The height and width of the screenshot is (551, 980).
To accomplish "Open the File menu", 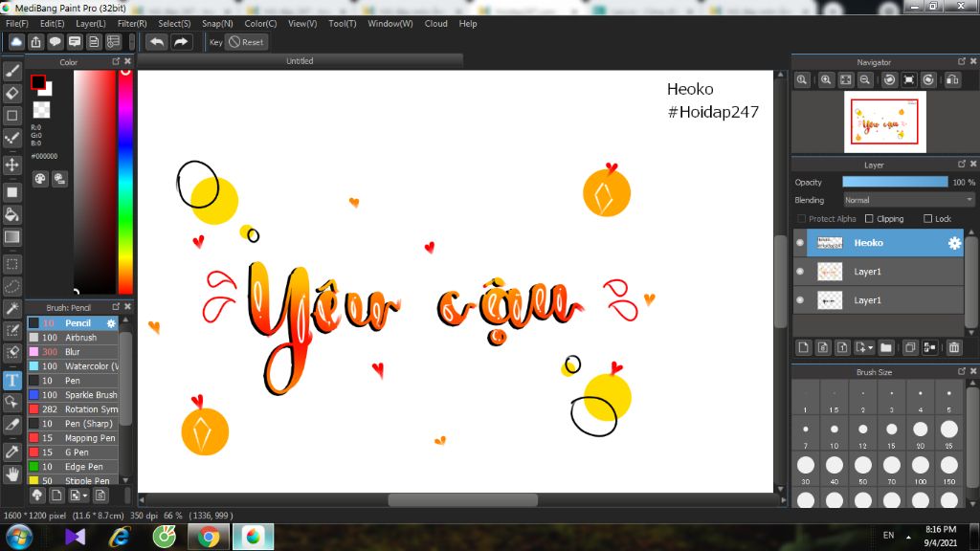I will [17, 24].
